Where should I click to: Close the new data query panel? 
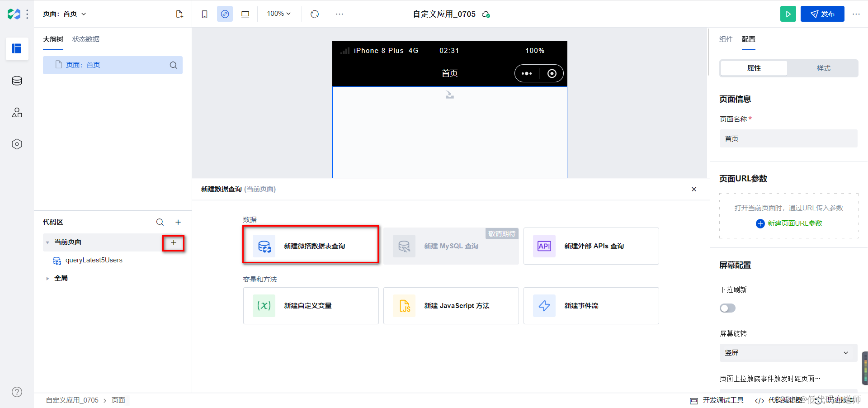tap(694, 189)
